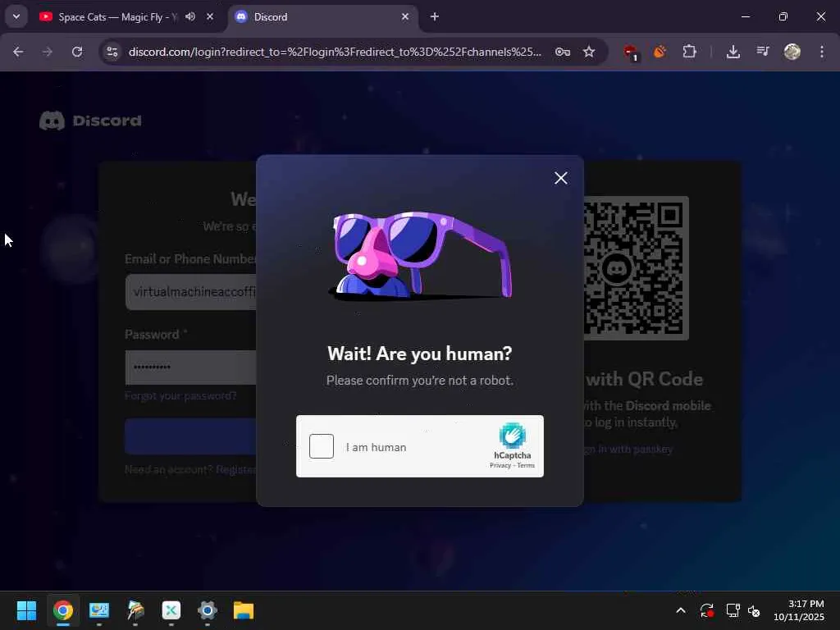Click the Register link
The height and width of the screenshot is (630, 840).
pyautogui.click(x=235, y=470)
